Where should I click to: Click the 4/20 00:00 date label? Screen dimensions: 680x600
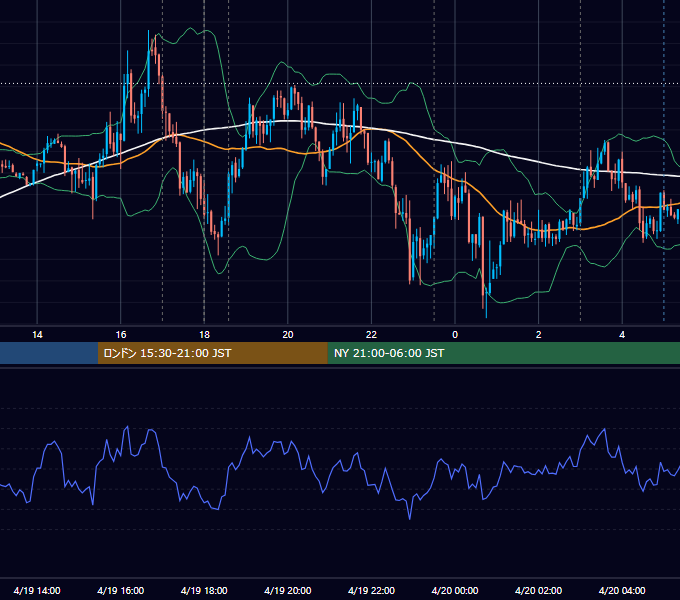(x=455, y=590)
